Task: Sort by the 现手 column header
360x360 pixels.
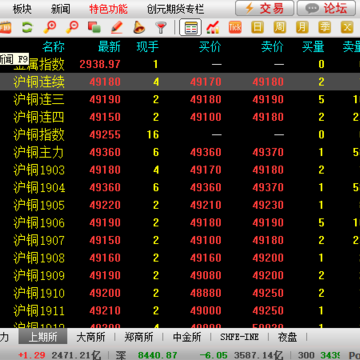Action: 148,47
